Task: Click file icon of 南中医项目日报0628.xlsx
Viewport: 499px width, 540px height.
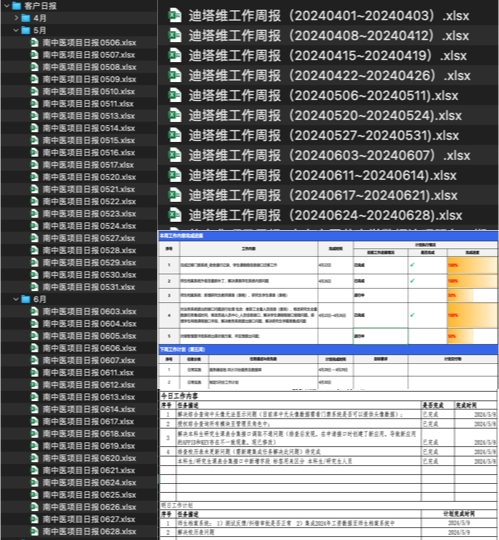Action: click(x=34, y=531)
